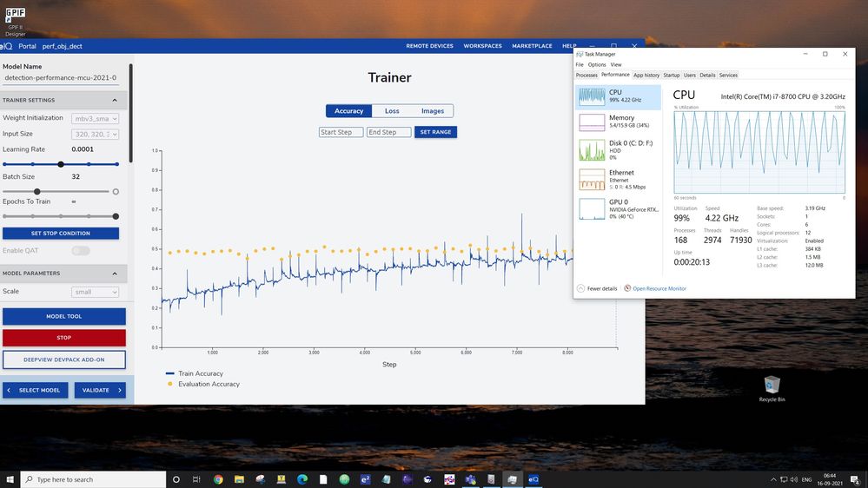Proceed with the Validate button
The height and width of the screenshot is (488, 868).
(100, 390)
